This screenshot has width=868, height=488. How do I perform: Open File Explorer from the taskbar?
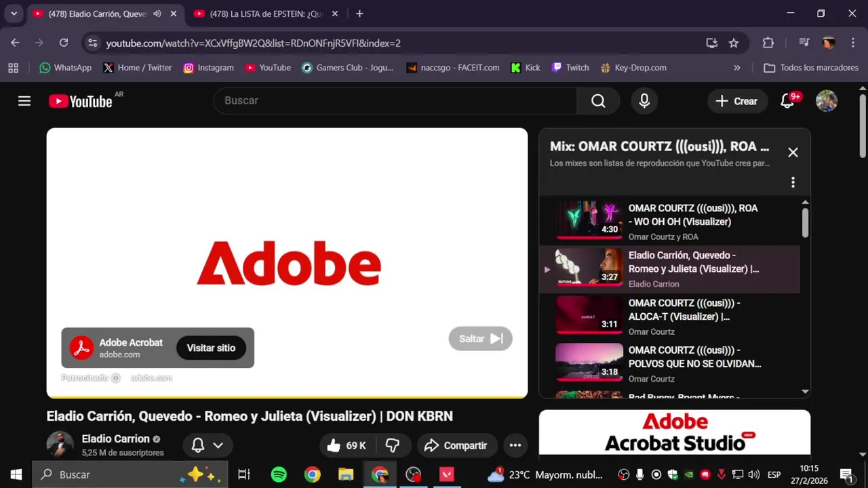click(346, 474)
